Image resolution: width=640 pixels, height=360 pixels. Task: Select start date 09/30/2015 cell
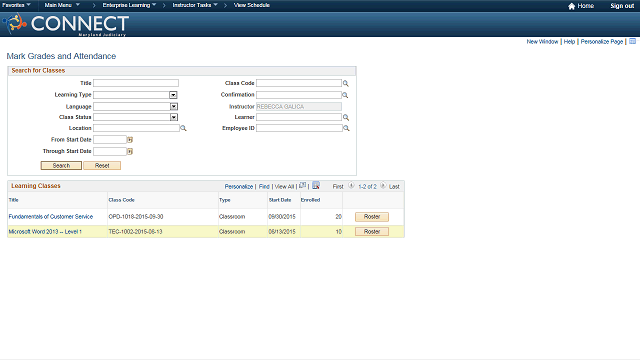[x=282, y=217]
